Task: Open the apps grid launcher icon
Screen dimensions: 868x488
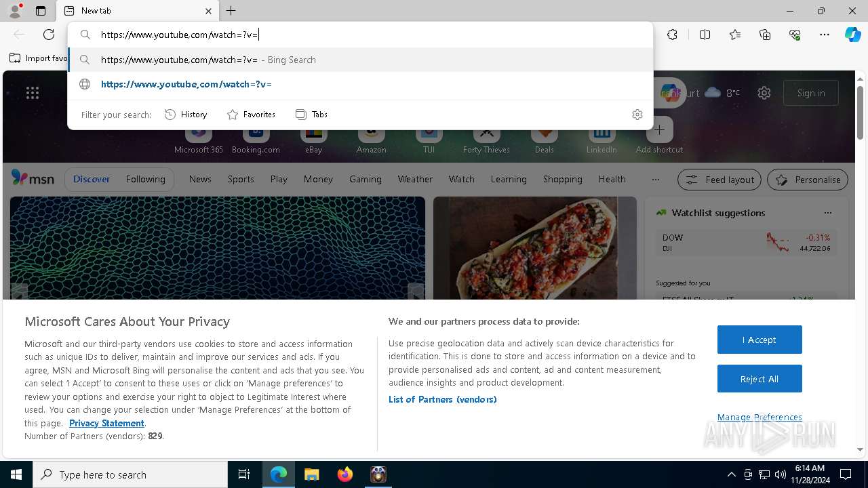Action: point(33,93)
